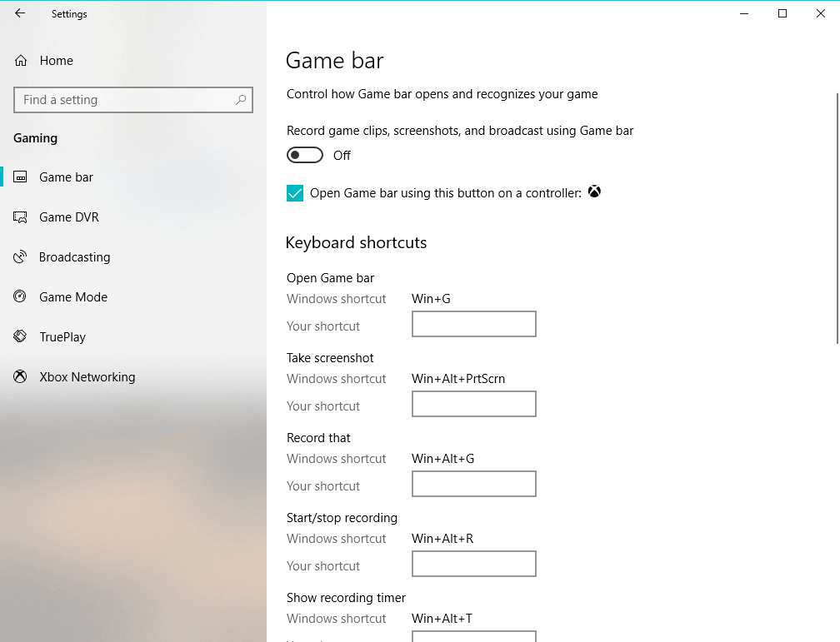840x642 pixels.
Task: Toggle Record game clips using Game bar switch
Action: (x=305, y=155)
